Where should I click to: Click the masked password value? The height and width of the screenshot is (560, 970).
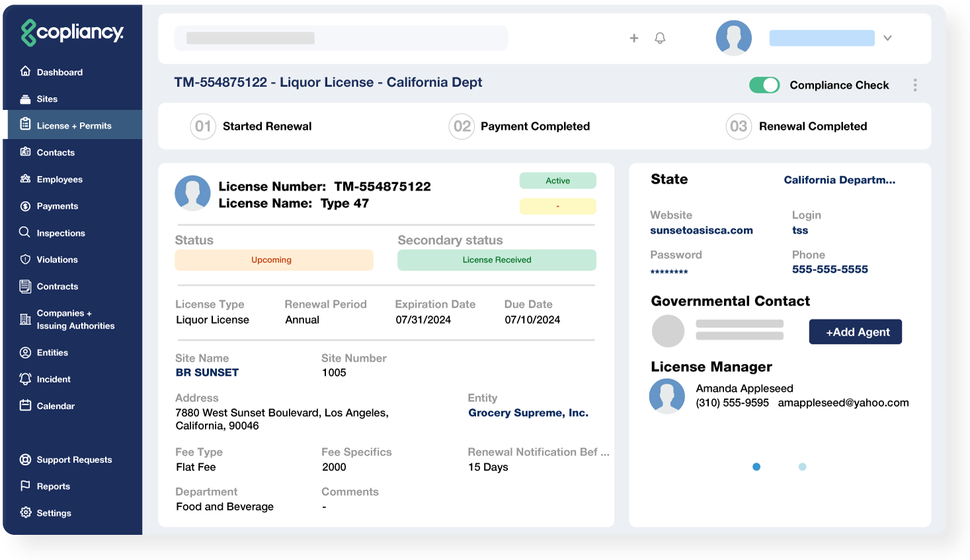[x=669, y=272]
